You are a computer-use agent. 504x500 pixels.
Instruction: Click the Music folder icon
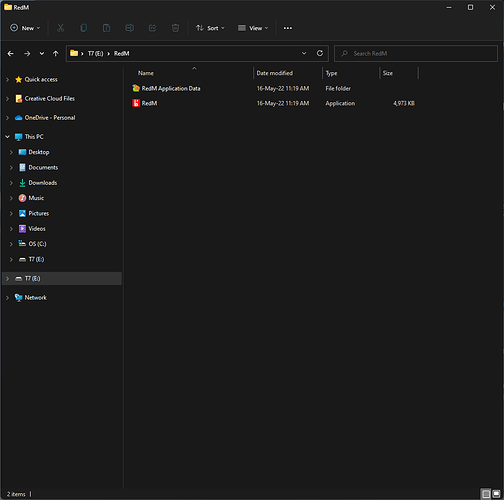click(x=22, y=198)
